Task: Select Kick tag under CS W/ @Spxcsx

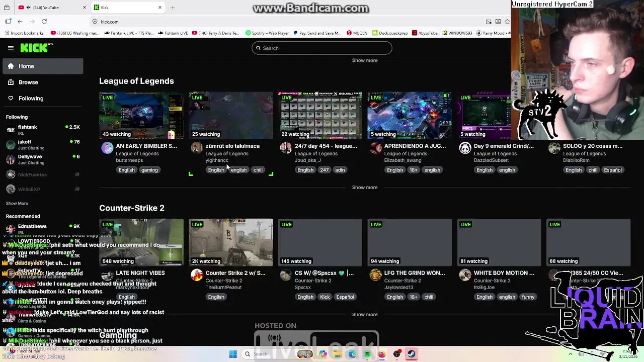Action: point(325,297)
